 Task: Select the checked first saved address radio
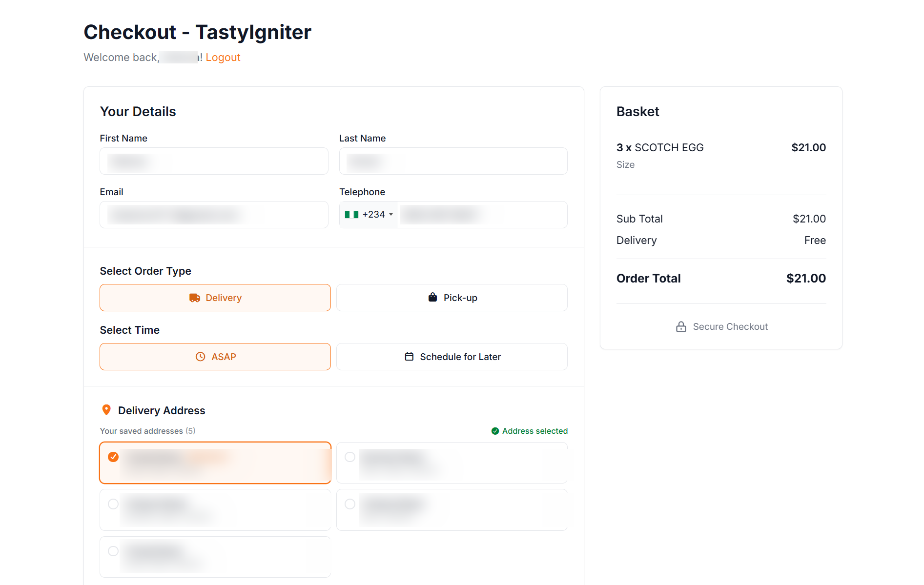click(x=113, y=457)
